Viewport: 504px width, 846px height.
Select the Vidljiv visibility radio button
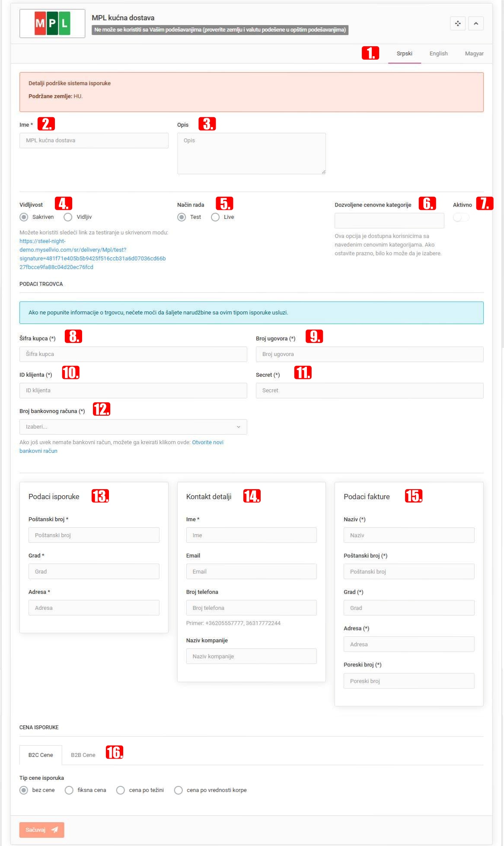68,217
